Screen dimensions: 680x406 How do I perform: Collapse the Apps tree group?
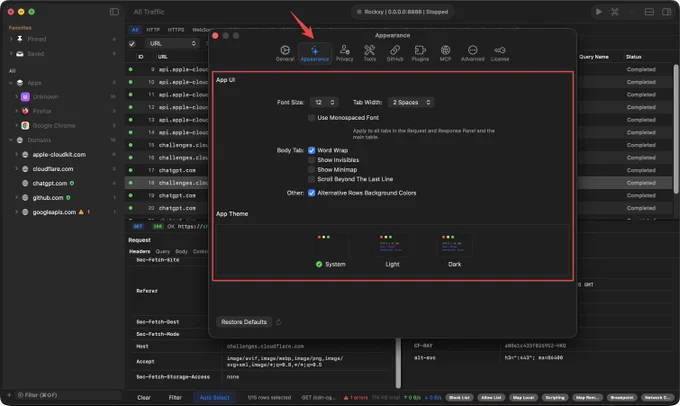coord(11,83)
